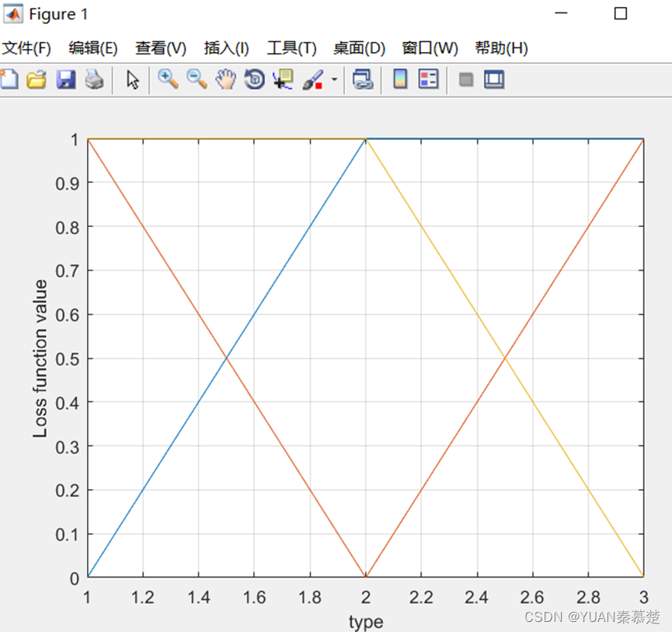Screen dimensions: 672x632
Task: Click the y-axis tick label 0.5
Action: 68,359
